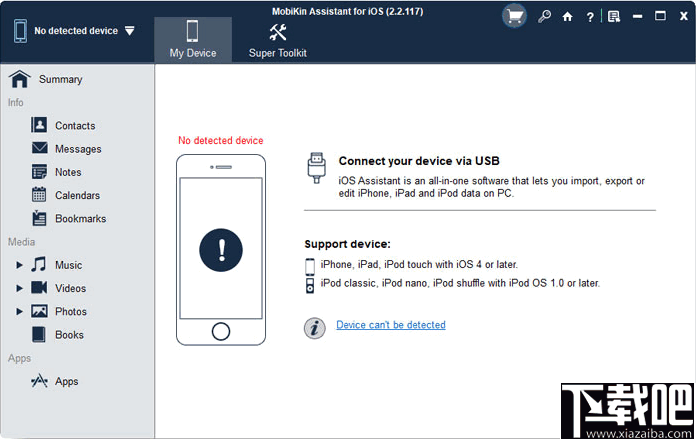Open the home page icon in title bar

567,17
